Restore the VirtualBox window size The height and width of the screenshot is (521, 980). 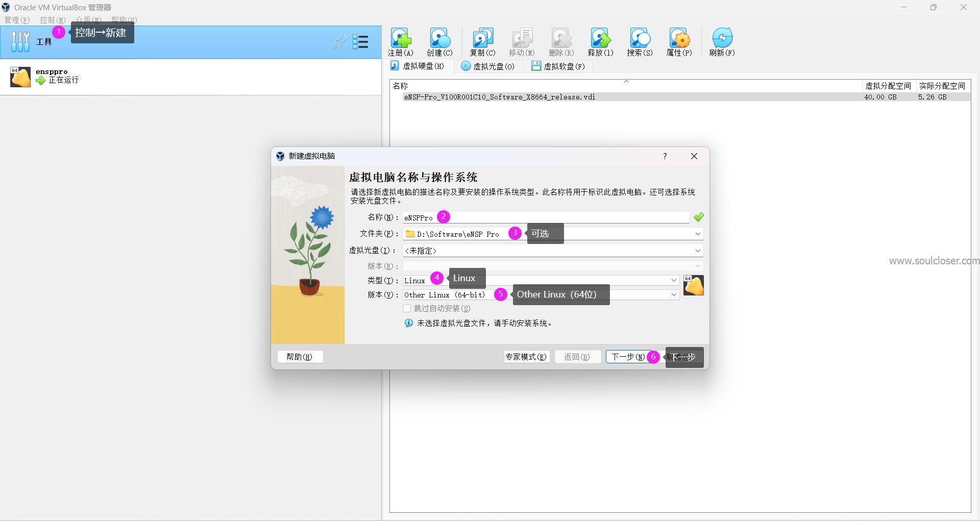click(x=934, y=7)
